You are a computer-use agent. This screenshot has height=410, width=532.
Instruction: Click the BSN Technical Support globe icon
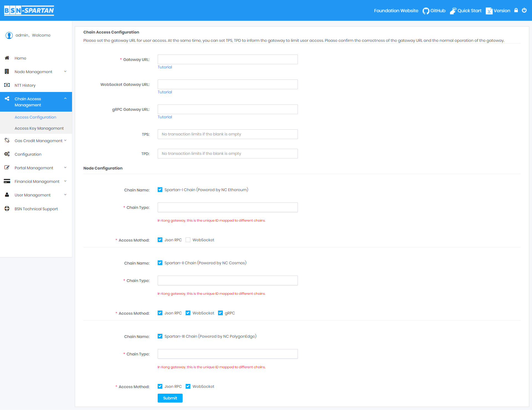click(x=6, y=208)
